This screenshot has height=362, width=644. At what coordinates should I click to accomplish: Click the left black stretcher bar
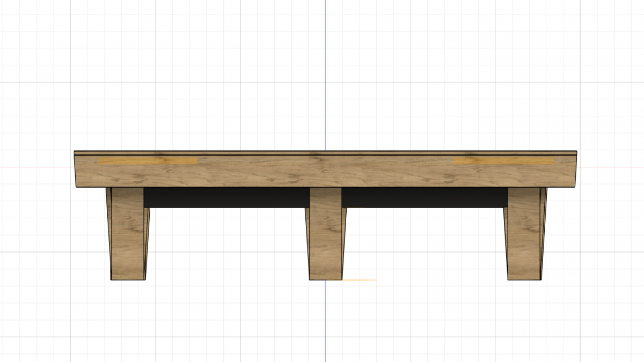tap(226, 197)
